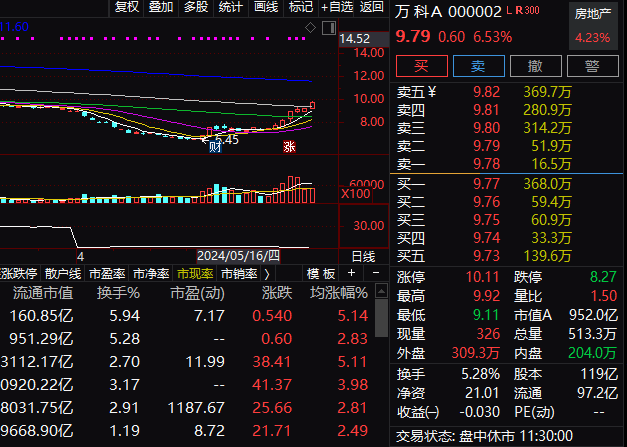Select the highlighted 市现率 tab
This screenshot has height=447, width=627.
click(195, 274)
